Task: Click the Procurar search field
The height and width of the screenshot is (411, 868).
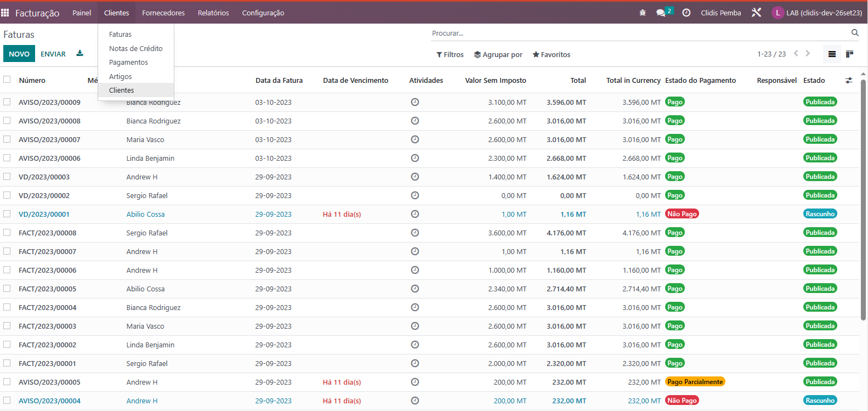Action: pyautogui.click(x=639, y=33)
